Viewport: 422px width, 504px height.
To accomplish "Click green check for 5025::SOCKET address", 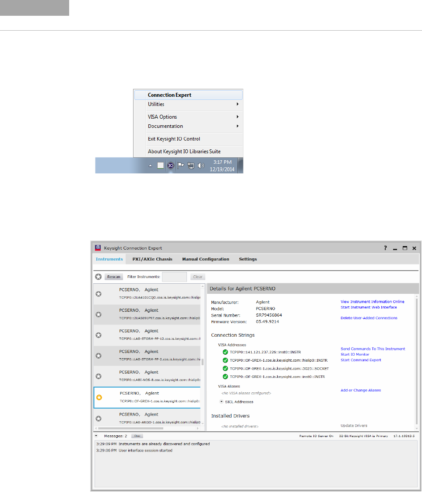I will (x=225, y=368).
